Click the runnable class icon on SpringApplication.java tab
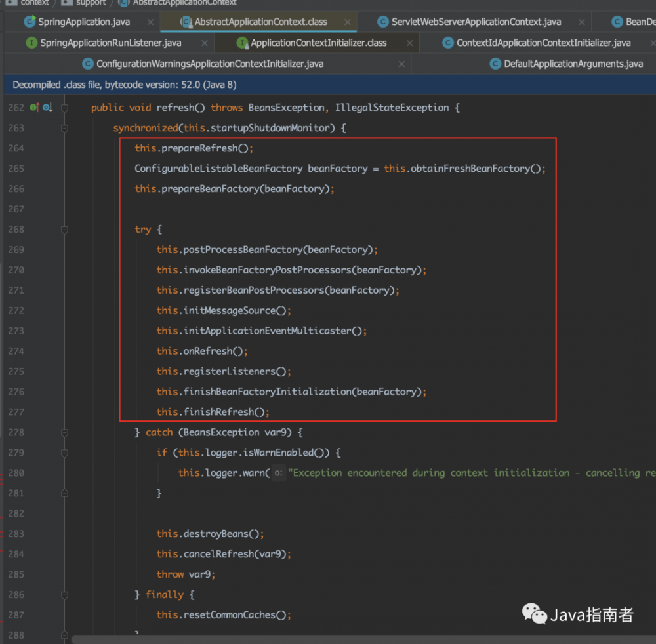Viewport: 656px width, 644px height. point(29,21)
